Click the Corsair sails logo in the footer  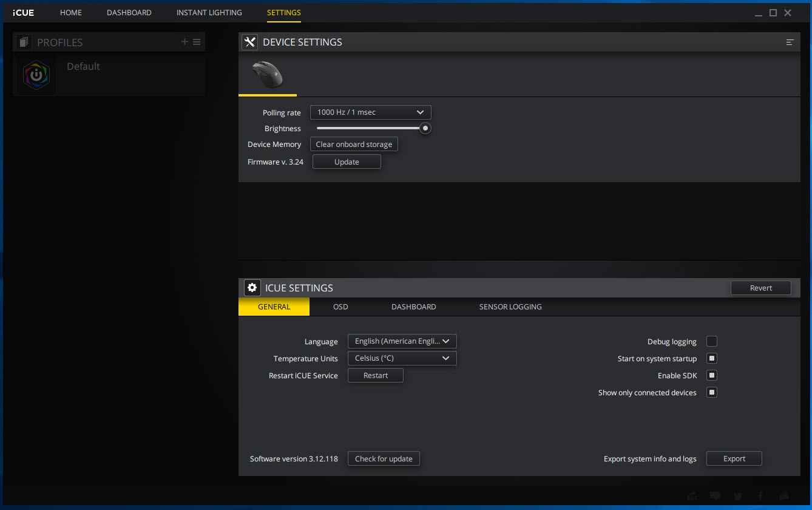tap(783, 497)
